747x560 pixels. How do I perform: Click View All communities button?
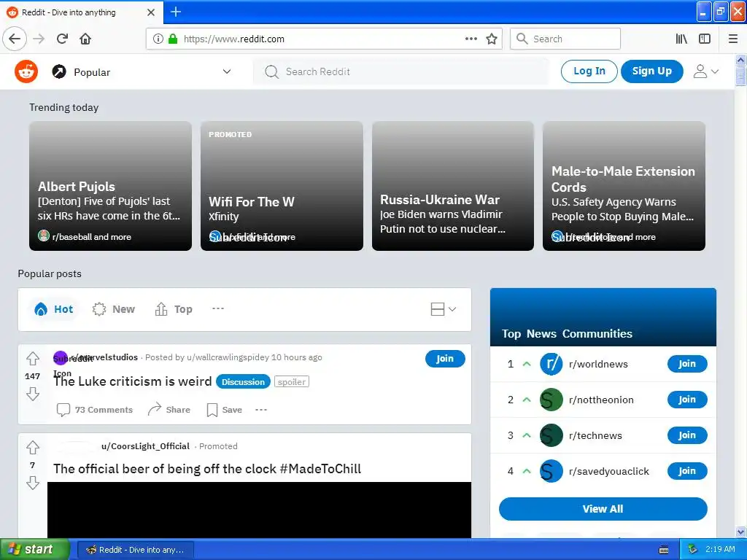click(x=603, y=509)
